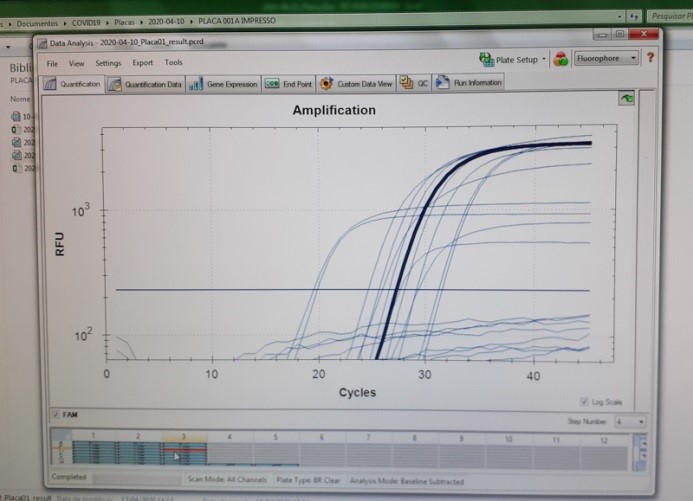Image resolution: width=693 pixels, height=501 pixels.
Task: Click the help question mark icon
Action: coord(651,60)
